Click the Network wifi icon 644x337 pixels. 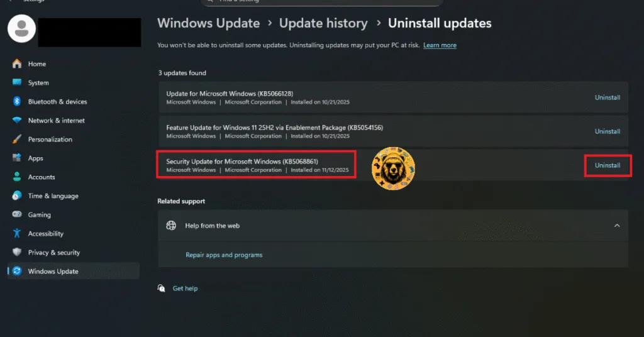(x=17, y=120)
